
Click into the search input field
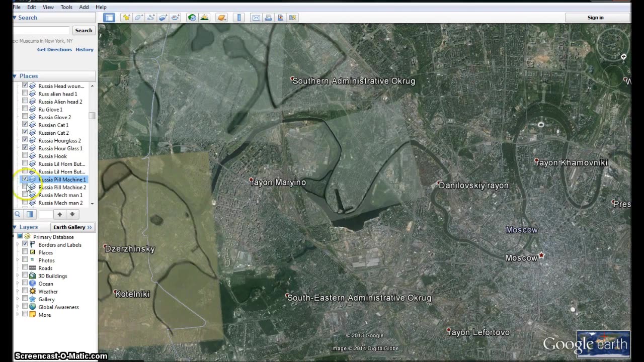point(41,31)
